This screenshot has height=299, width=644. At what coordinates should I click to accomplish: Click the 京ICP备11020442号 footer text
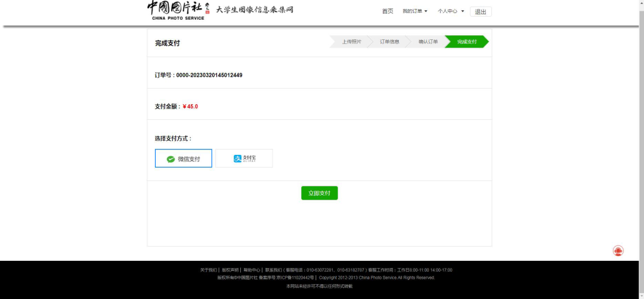click(295, 278)
